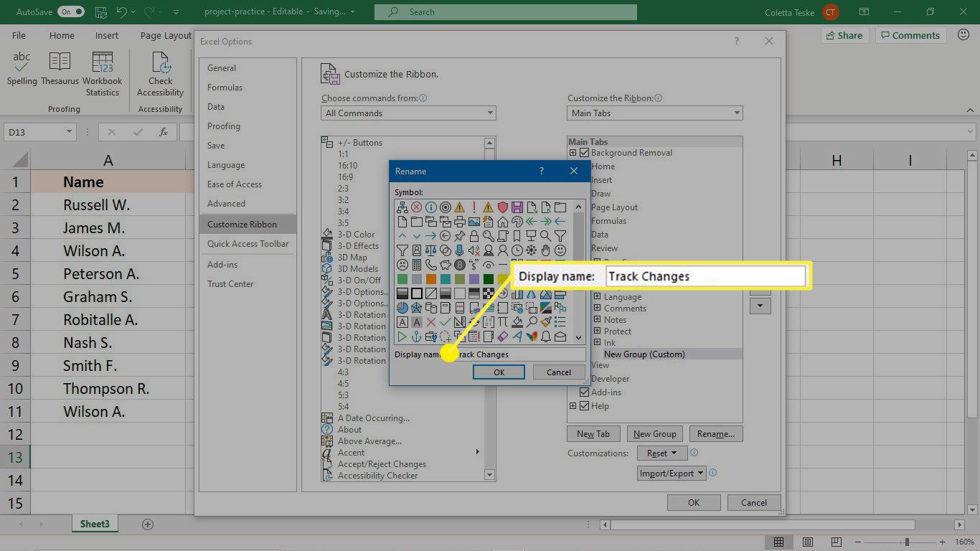This screenshot has height=551, width=980.
Task: Click the Rename... button
Action: 716,434
